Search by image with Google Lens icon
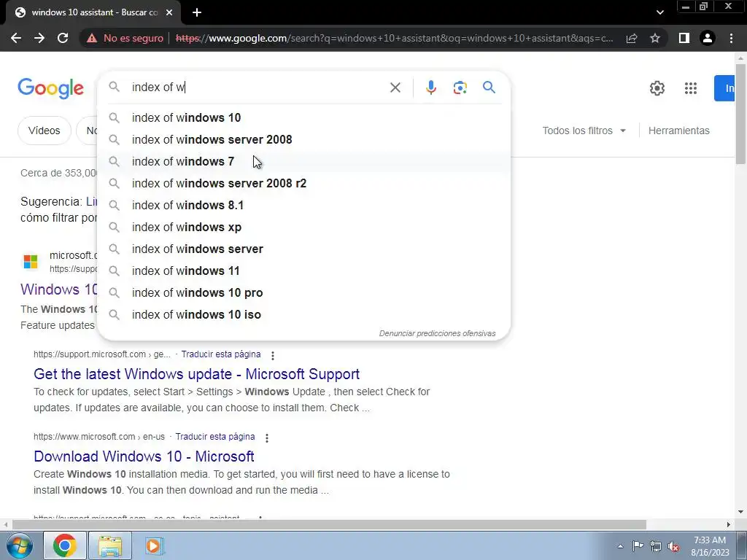This screenshot has height=560, width=747. click(460, 87)
